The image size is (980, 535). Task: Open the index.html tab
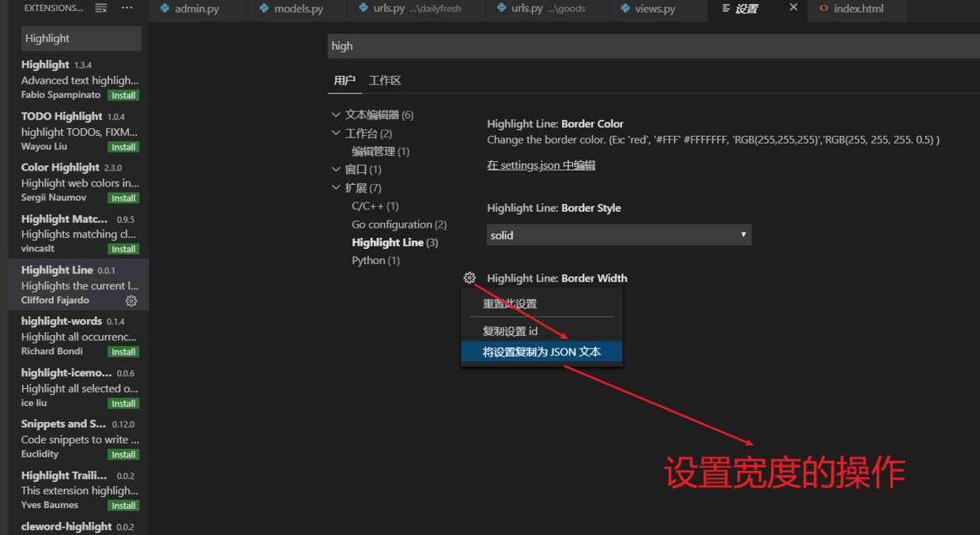pos(858,9)
